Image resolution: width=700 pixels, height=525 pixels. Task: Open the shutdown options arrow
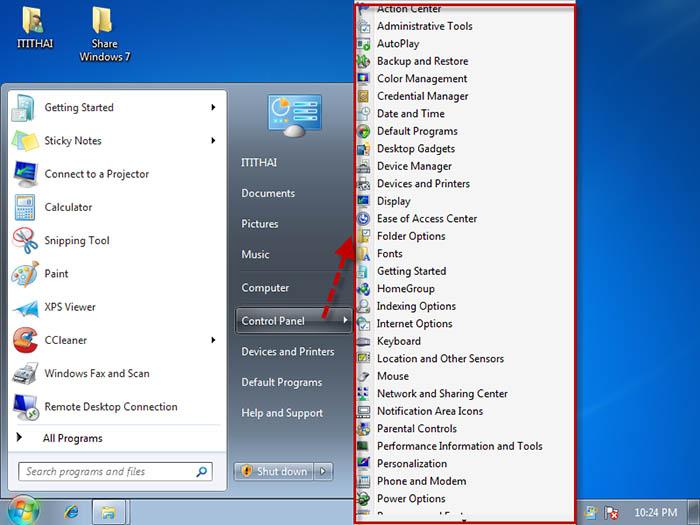tap(323, 471)
